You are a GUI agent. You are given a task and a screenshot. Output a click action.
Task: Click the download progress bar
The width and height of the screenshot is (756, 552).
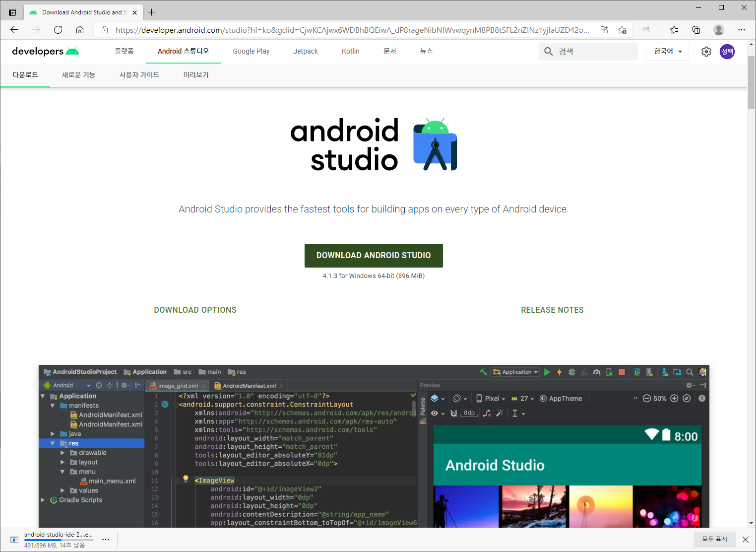(x=59, y=540)
